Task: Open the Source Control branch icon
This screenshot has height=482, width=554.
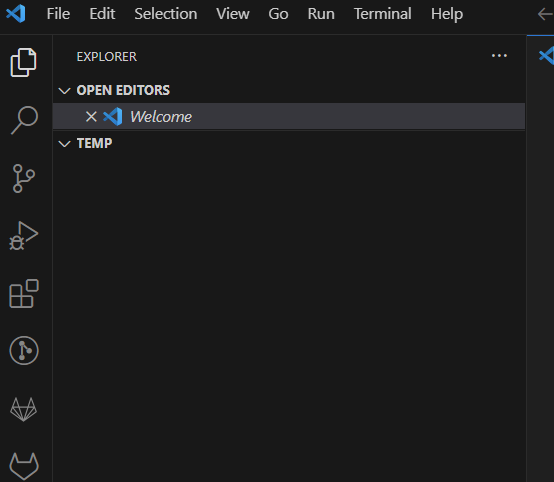Action: click(x=24, y=178)
